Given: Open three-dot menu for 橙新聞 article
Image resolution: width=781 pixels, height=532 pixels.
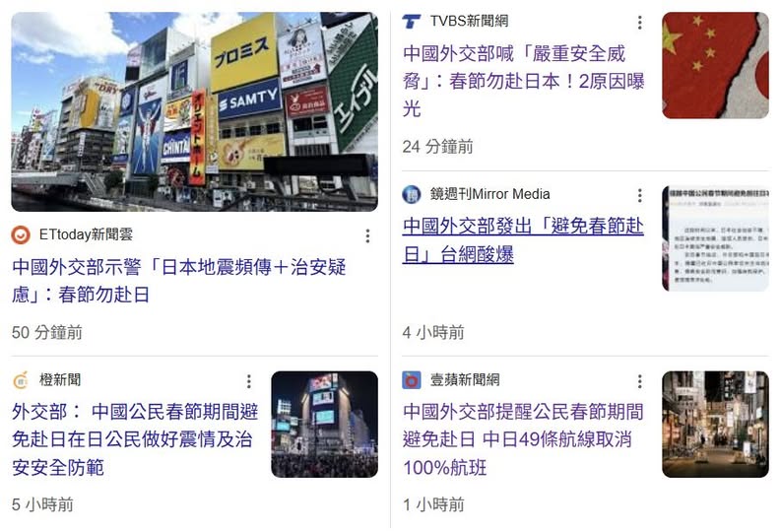Looking at the screenshot, I should pyautogui.click(x=248, y=381).
